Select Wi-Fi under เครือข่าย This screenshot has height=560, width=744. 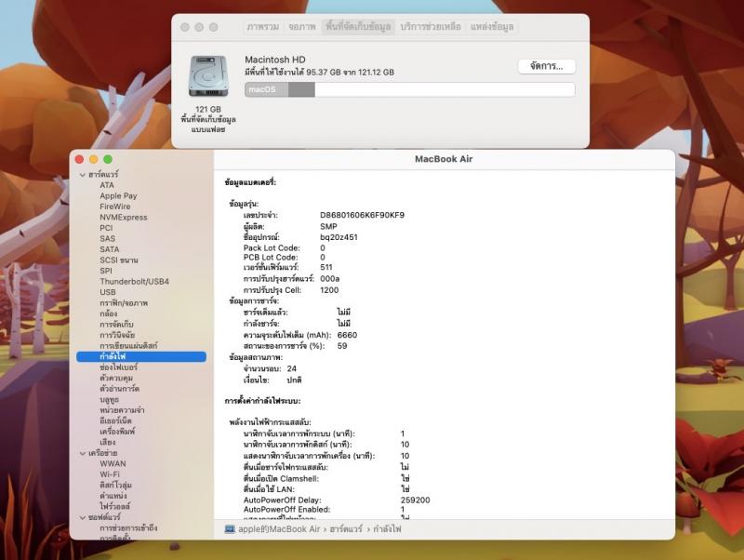(x=110, y=474)
